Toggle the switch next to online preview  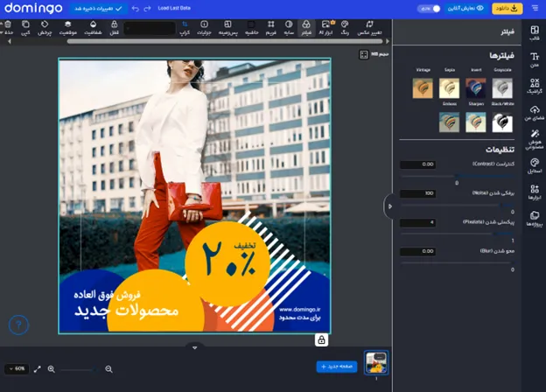(430, 8)
